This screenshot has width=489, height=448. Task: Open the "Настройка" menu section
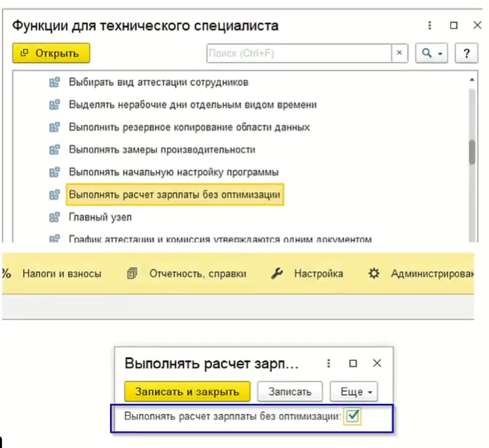318,274
